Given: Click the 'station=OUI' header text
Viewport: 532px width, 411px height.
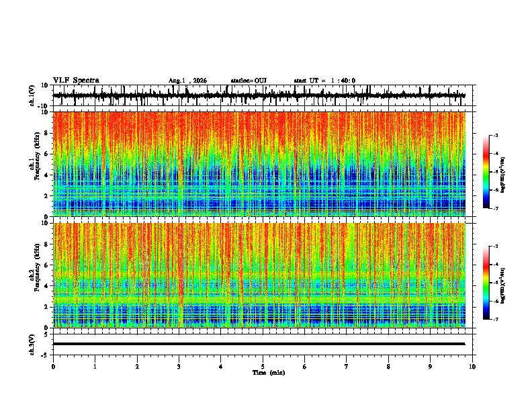Looking at the screenshot, I should click(249, 81).
